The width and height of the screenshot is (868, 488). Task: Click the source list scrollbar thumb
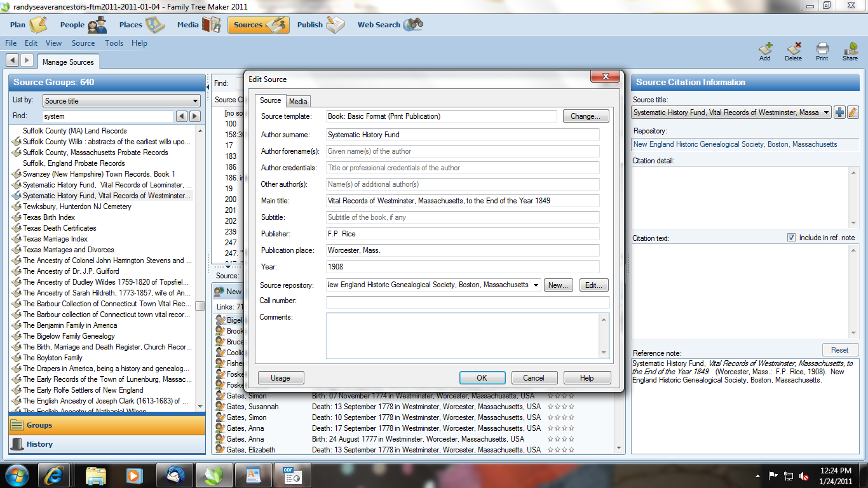coord(200,306)
